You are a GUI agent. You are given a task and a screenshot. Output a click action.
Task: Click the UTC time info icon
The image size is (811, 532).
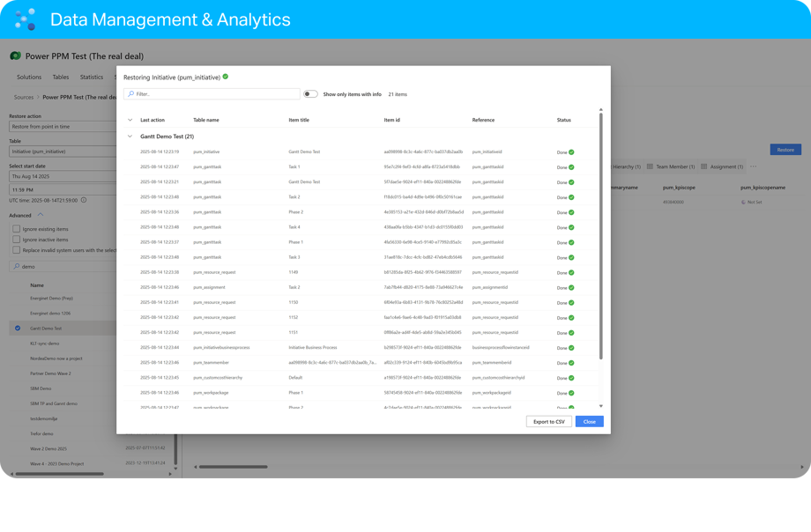coord(84,200)
